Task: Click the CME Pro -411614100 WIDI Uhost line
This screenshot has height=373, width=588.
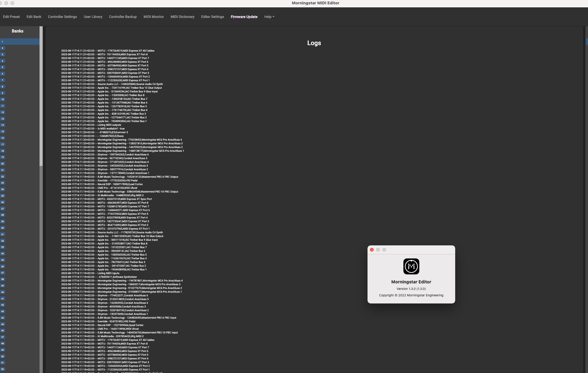Action: (99, 188)
